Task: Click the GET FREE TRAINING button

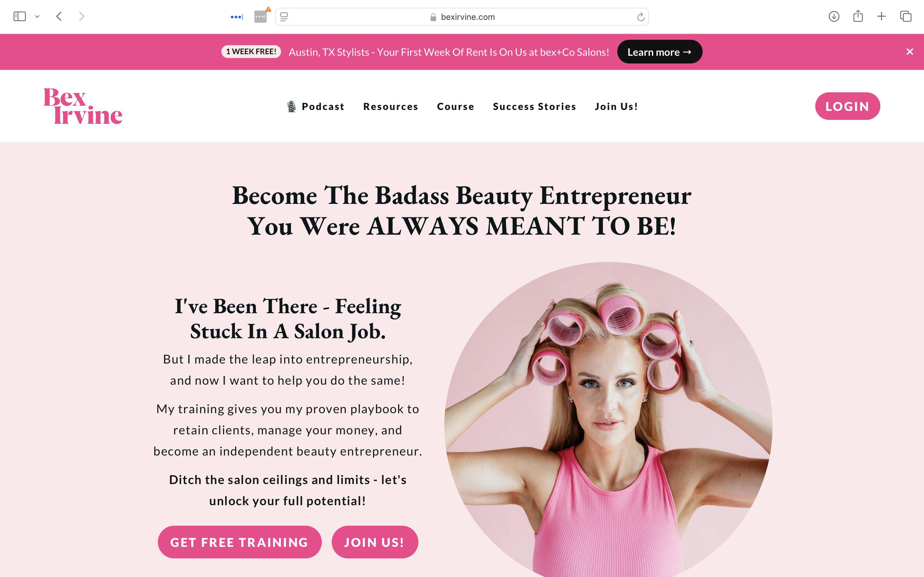Action: pyautogui.click(x=239, y=542)
